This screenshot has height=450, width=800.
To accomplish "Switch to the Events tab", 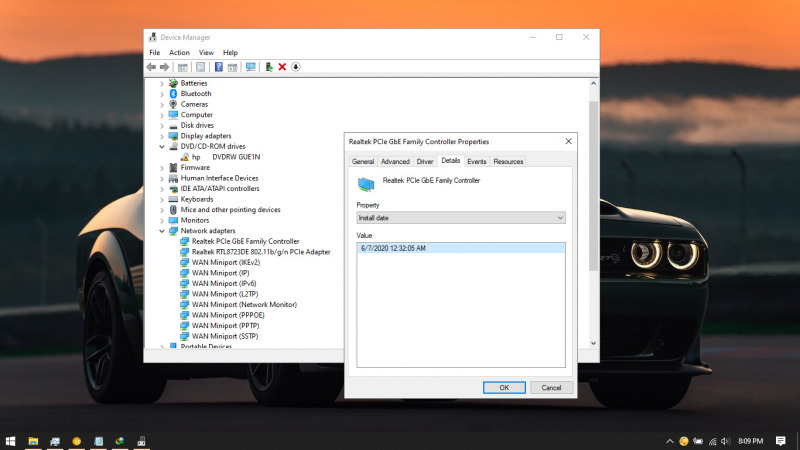I will [x=477, y=161].
